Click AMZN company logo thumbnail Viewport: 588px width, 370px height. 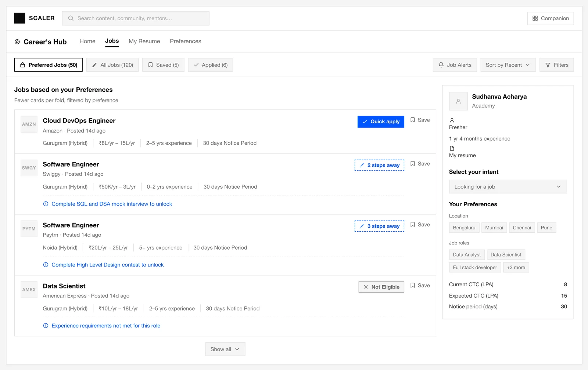coord(29,124)
